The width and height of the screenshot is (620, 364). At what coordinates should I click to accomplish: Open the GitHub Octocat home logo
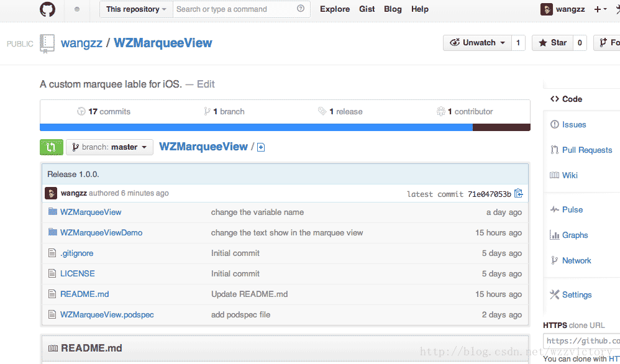click(47, 9)
